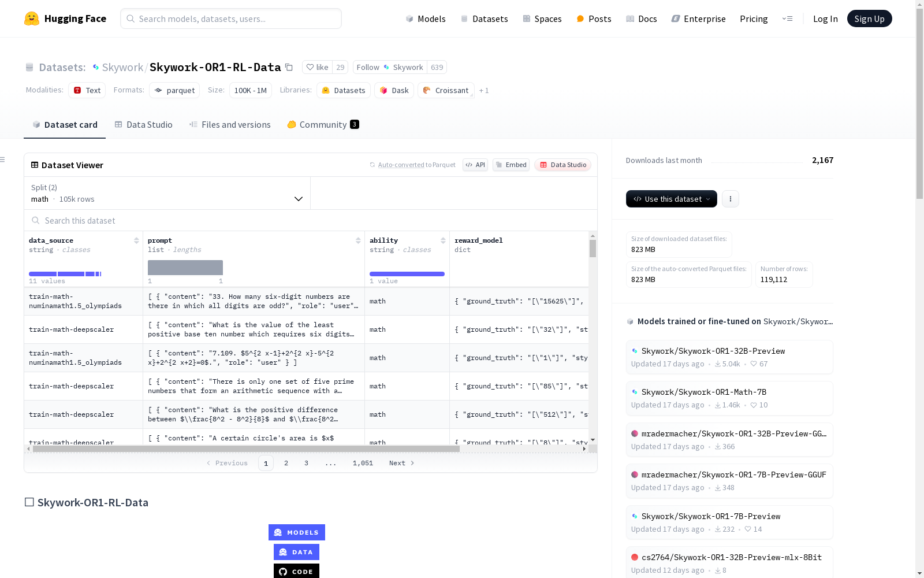Open Data Studio from the viewer header
Screen dimensions: 924x578
562,165
